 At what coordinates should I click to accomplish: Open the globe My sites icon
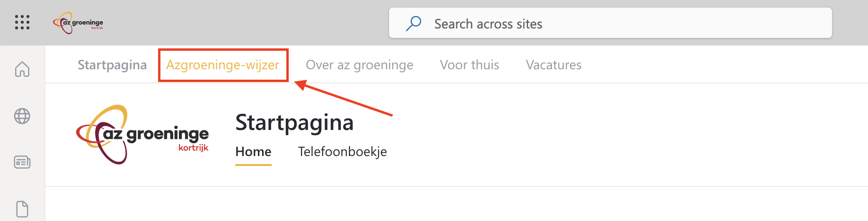[22, 116]
